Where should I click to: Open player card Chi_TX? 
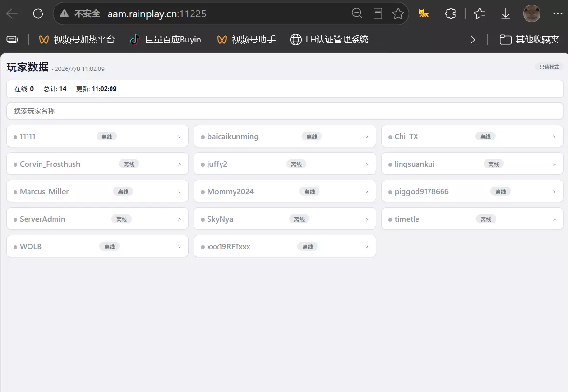coord(472,136)
